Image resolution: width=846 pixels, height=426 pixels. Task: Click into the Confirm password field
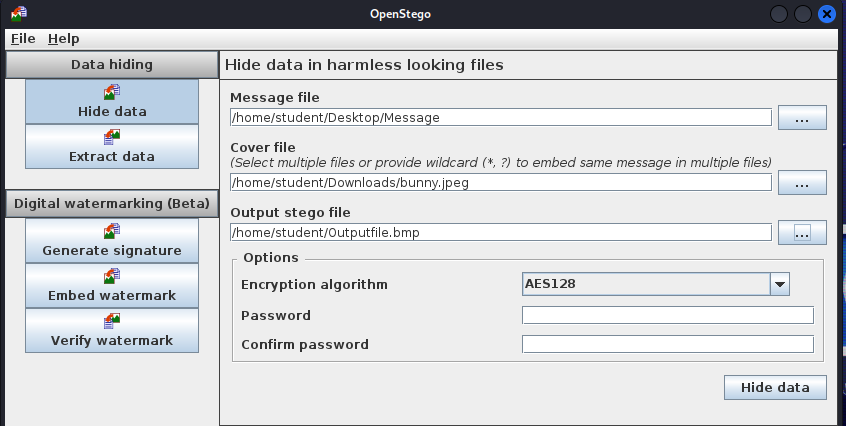coord(667,344)
